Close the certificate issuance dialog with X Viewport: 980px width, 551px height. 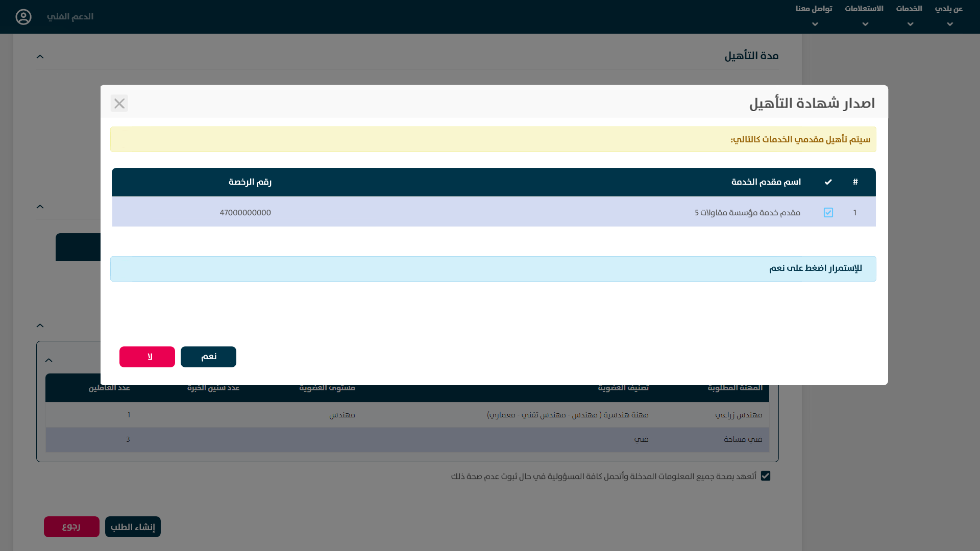[x=119, y=104]
